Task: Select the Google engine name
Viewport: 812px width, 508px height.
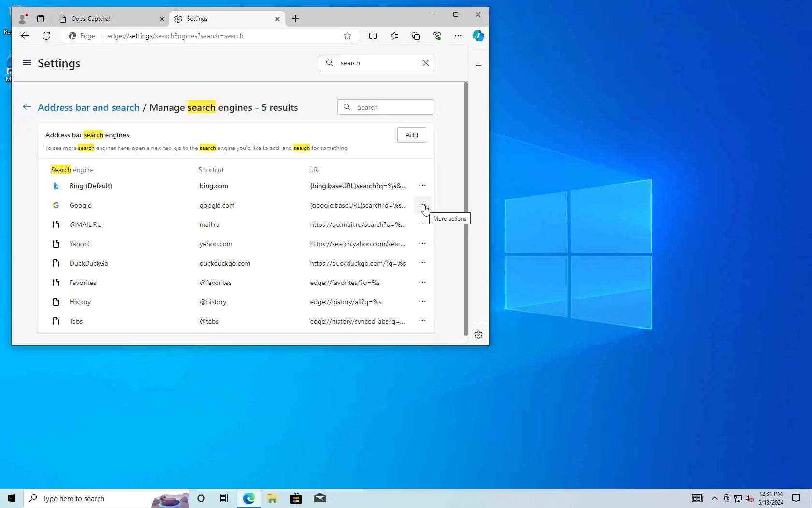Action: point(80,205)
